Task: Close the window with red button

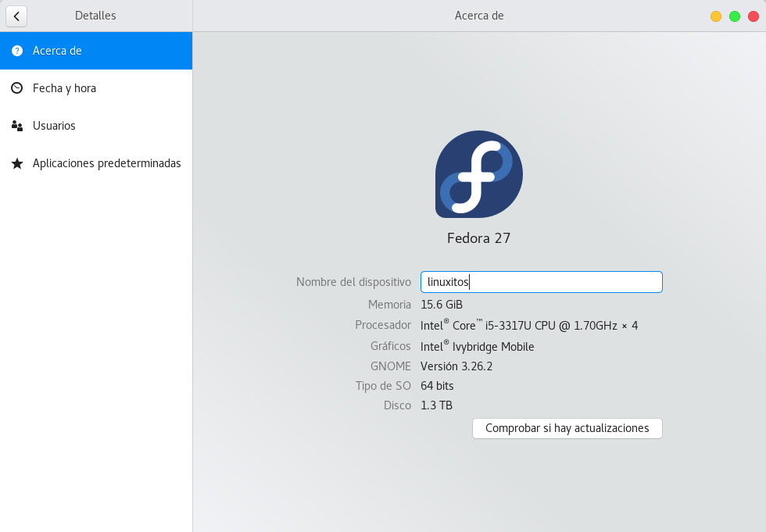Action: [753, 16]
